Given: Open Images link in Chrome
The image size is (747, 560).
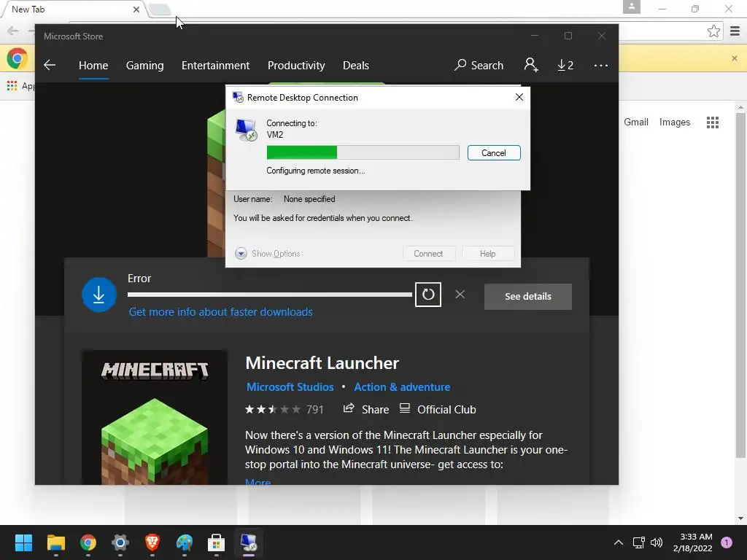Looking at the screenshot, I should [x=675, y=122].
